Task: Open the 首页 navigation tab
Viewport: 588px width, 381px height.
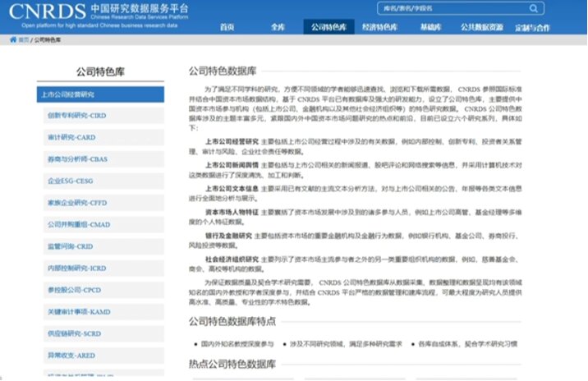Action: coord(227,27)
